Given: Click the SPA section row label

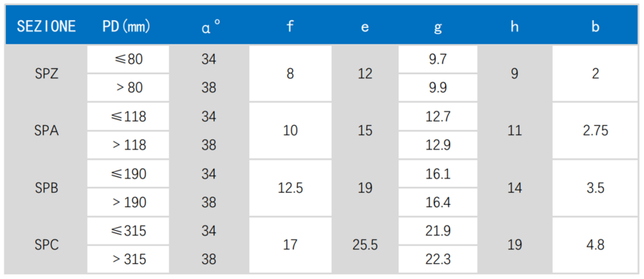Looking at the screenshot, I should pyautogui.click(x=46, y=130).
